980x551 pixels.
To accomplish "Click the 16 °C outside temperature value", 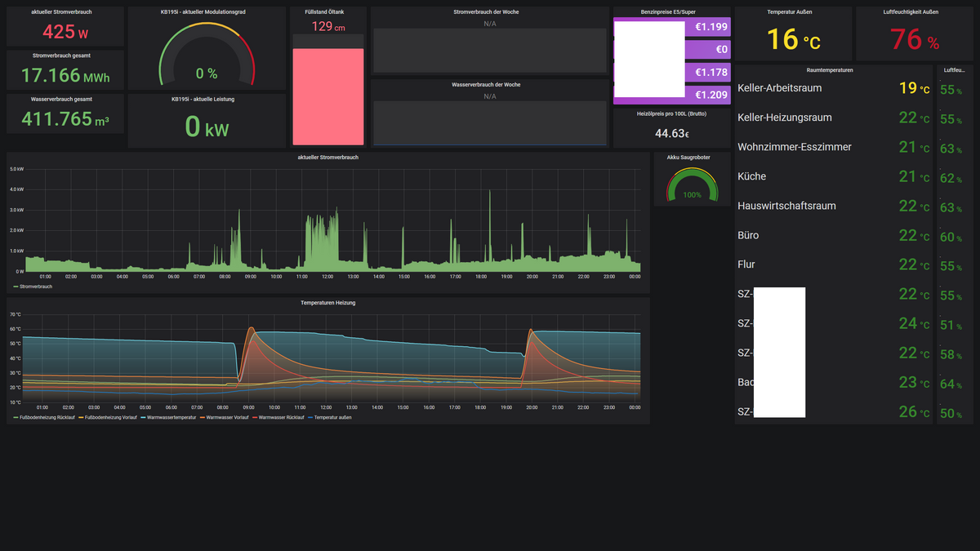I will coord(793,38).
